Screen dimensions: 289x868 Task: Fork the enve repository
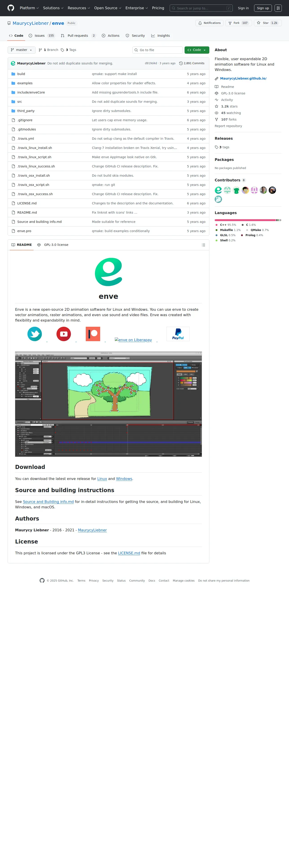(239, 23)
